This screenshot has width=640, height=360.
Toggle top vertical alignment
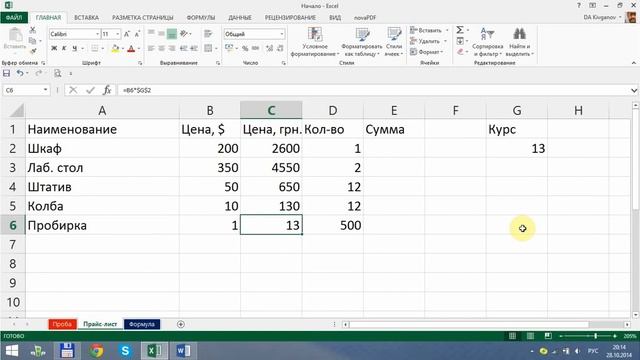coord(151,34)
